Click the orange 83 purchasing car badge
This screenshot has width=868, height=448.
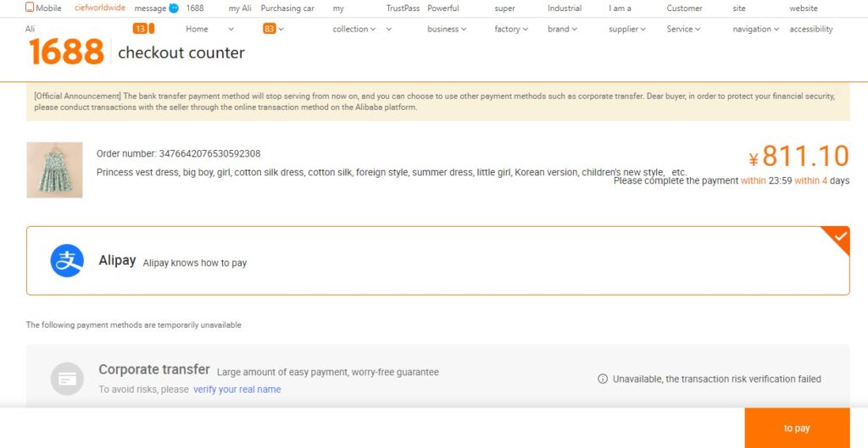pos(270,29)
